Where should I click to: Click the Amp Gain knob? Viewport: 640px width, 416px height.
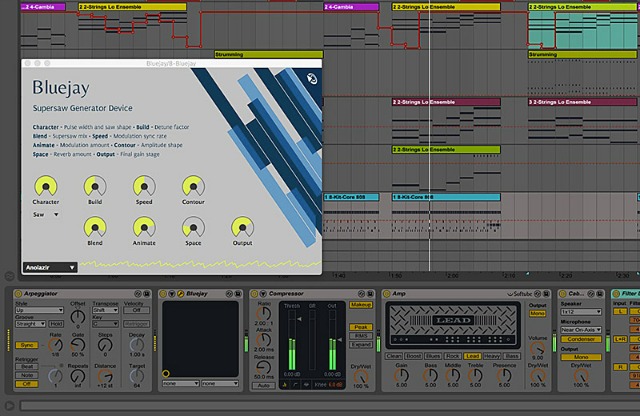[402, 375]
